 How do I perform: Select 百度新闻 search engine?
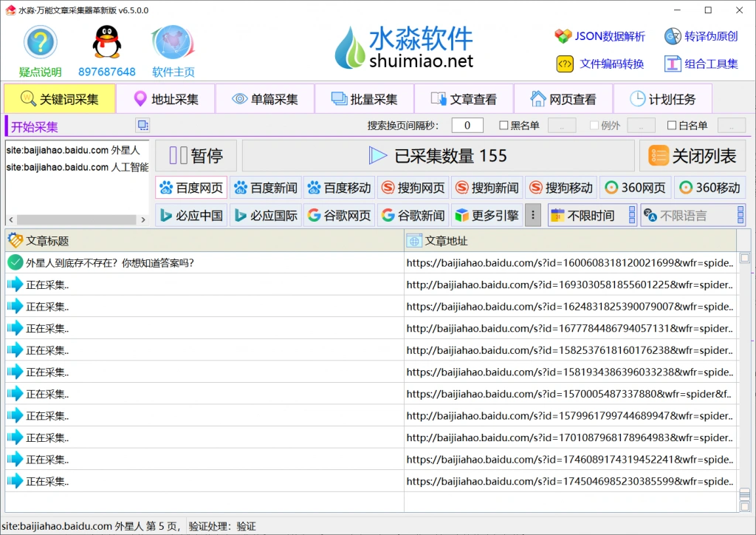pos(266,188)
